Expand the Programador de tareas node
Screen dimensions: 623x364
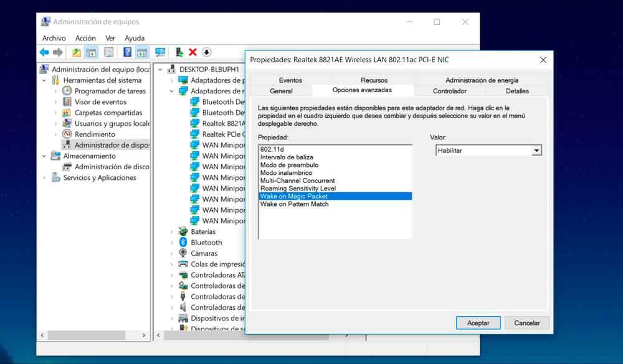(55, 91)
